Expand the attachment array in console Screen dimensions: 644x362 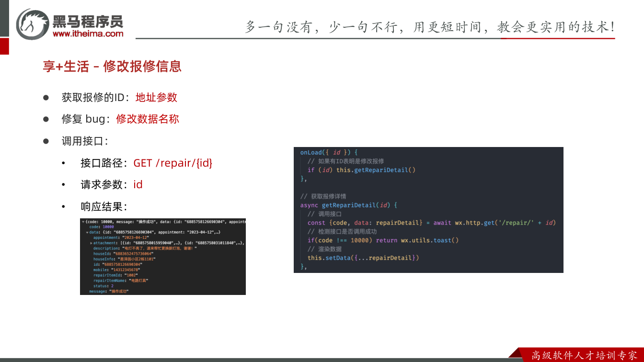pyautogui.click(x=91, y=243)
